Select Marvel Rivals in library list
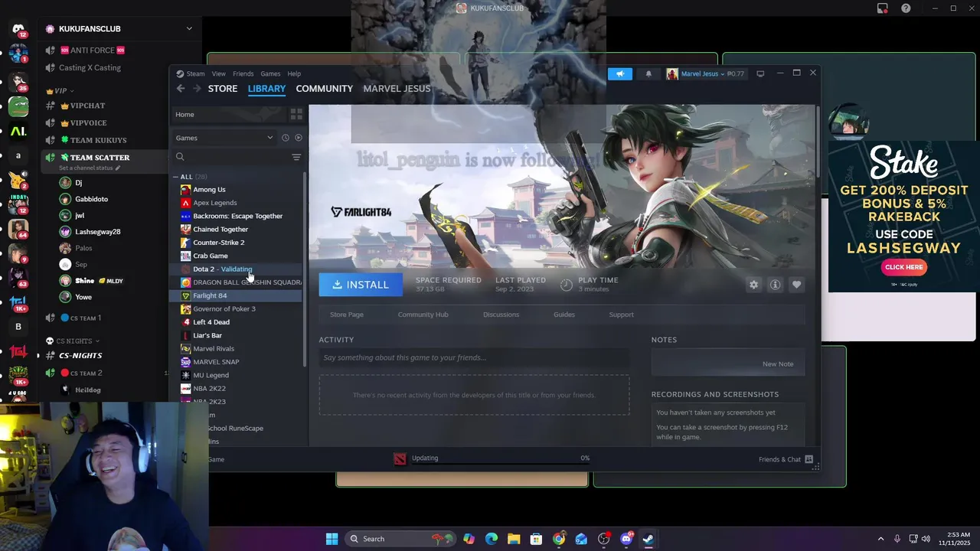This screenshot has height=551, width=980. click(x=213, y=349)
